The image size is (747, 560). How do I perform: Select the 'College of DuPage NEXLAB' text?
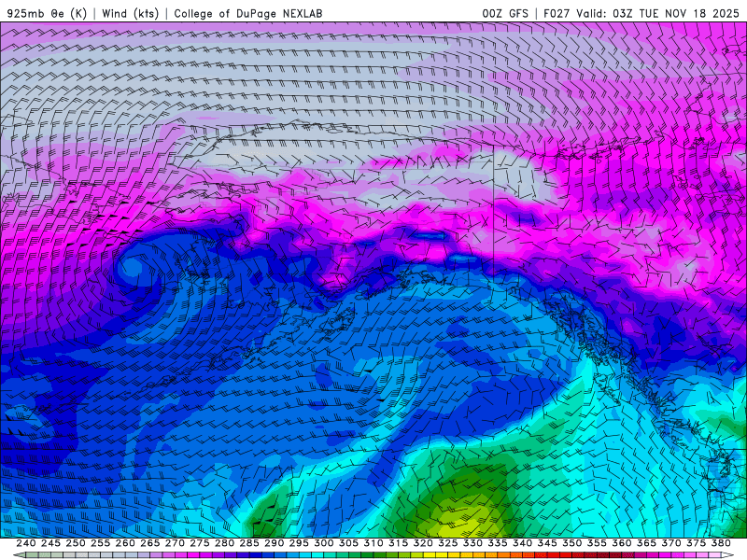click(248, 13)
